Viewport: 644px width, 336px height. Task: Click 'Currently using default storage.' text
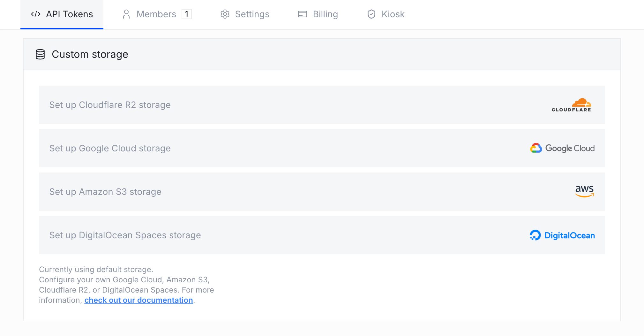click(x=96, y=270)
